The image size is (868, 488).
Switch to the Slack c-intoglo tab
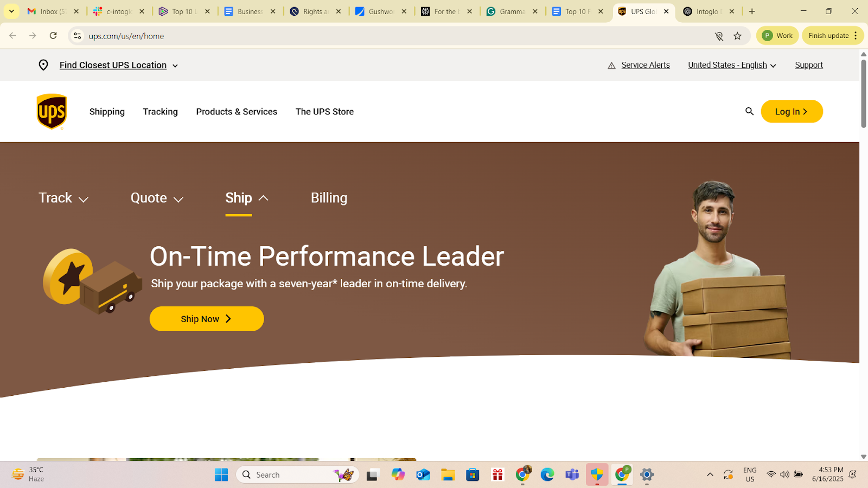[x=118, y=11]
